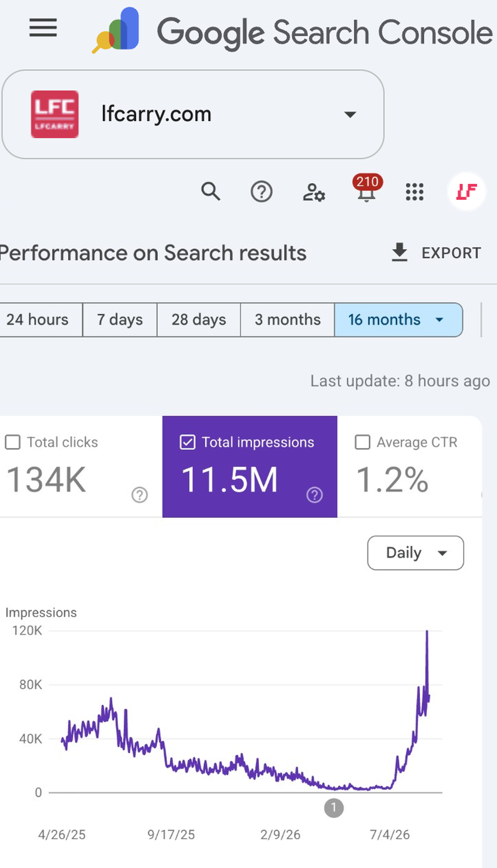The height and width of the screenshot is (868, 497).
Task: Expand the 16 months date dropdown
Action: click(399, 320)
